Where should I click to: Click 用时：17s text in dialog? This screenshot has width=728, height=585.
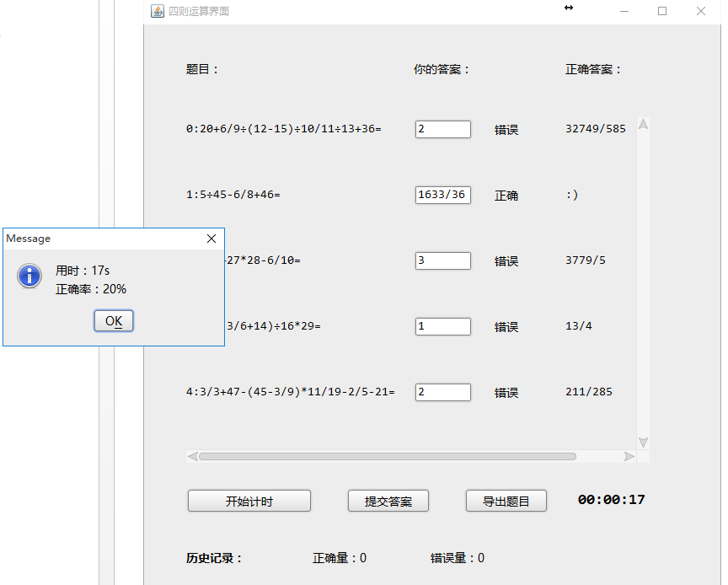tap(83, 271)
